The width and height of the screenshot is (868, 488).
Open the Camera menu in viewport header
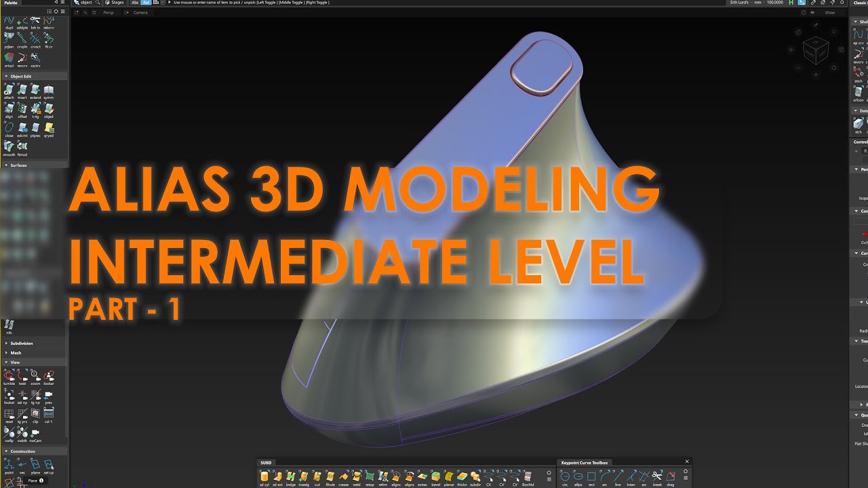(140, 12)
